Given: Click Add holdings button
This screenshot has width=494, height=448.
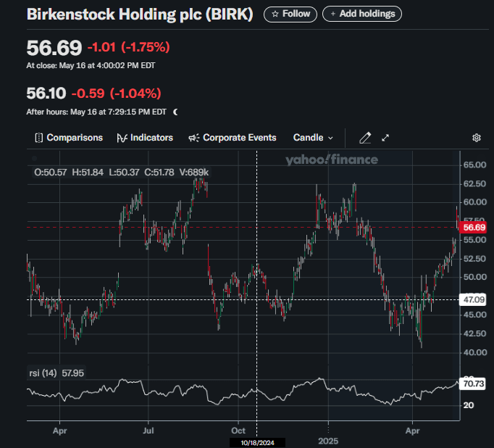Looking at the screenshot, I should (x=361, y=14).
